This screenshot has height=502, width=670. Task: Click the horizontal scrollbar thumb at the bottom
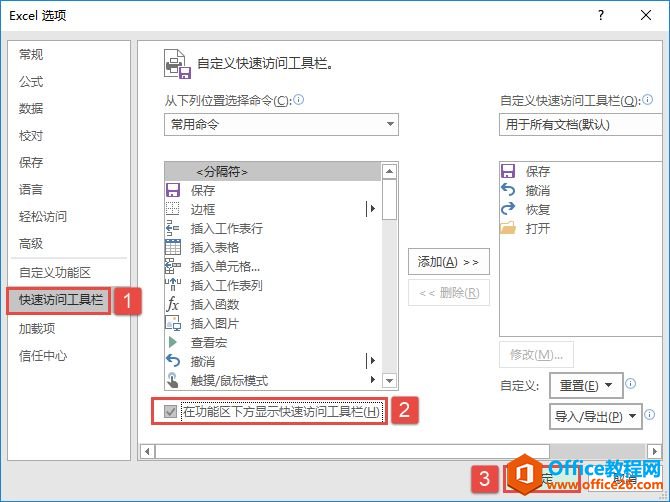pyautogui.click(x=352, y=451)
